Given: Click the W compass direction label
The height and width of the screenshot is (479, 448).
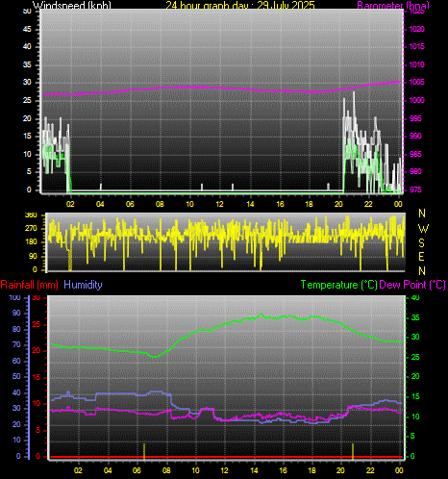Looking at the screenshot, I should pos(423,229).
